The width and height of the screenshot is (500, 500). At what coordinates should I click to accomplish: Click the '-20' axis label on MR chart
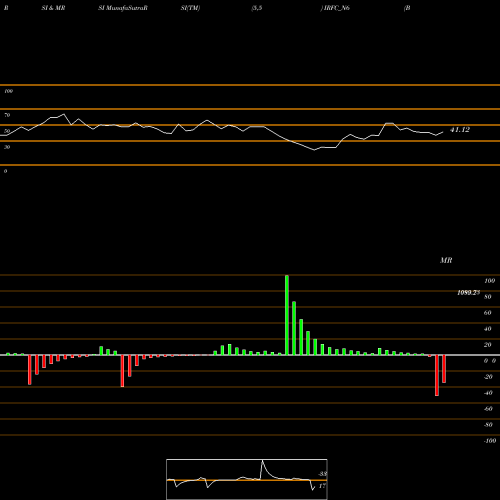(x=488, y=377)
